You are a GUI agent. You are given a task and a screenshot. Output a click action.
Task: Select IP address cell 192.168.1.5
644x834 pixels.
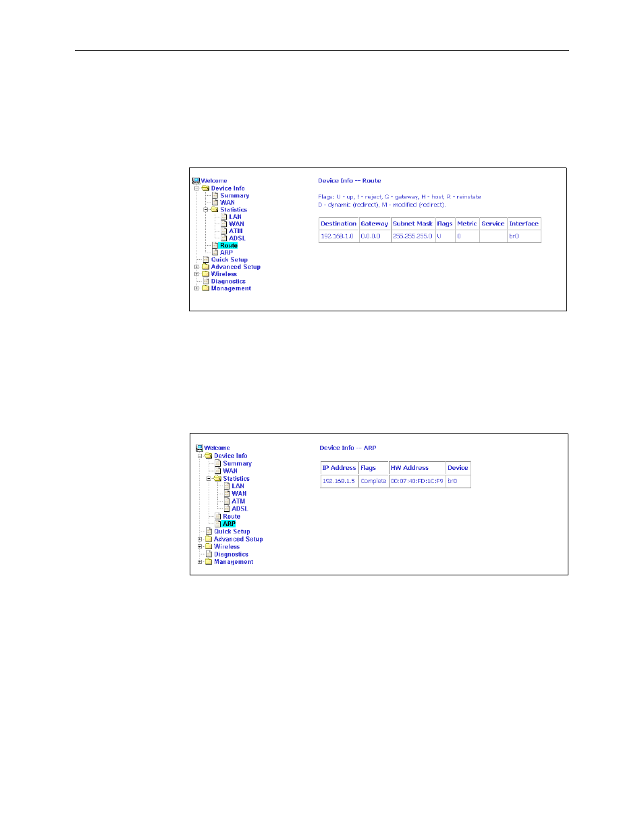pyautogui.click(x=340, y=481)
